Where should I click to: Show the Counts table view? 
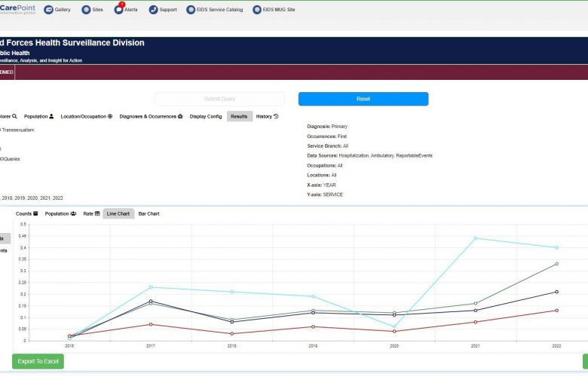[27, 213]
